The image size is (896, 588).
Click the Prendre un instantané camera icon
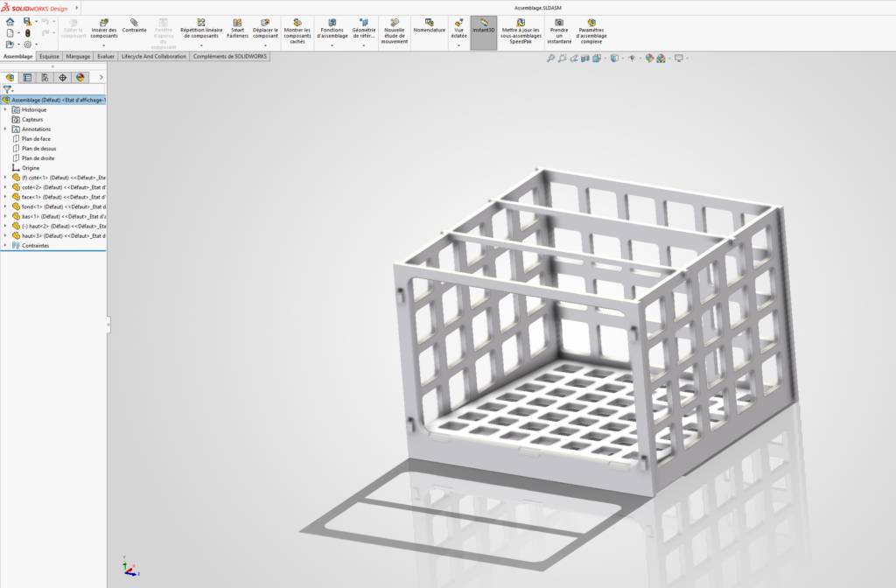click(x=559, y=23)
